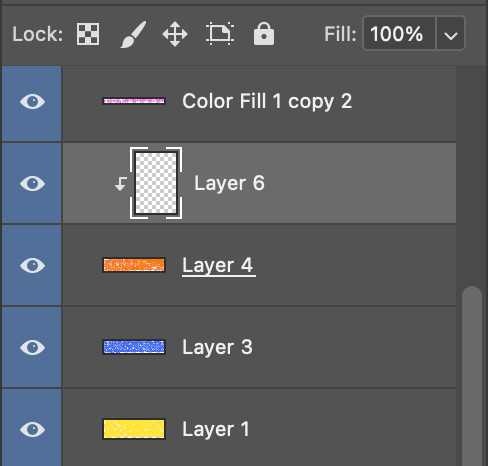The width and height of the screenshot is (488, 466).
Task: Lock position move-arrows icon
Action: click(175, 34)
